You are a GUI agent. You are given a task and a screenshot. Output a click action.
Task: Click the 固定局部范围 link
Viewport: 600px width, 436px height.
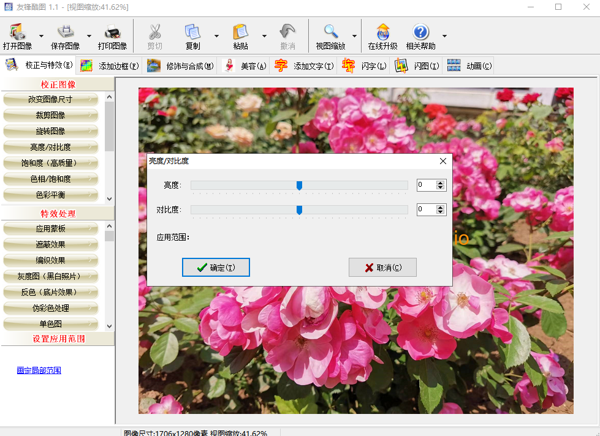[x=39, y=370]
